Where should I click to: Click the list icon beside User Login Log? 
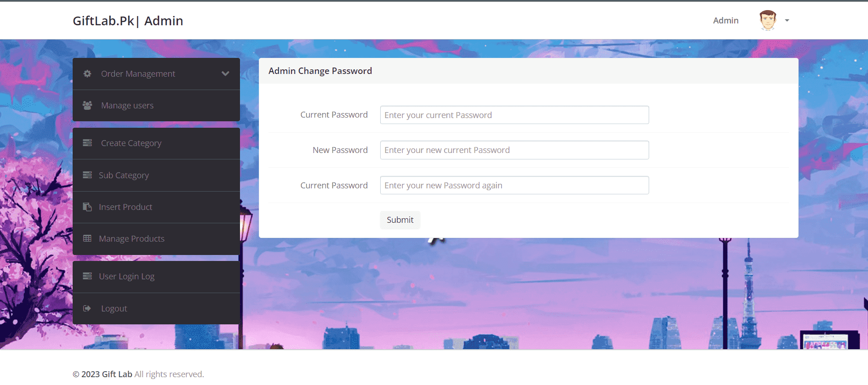point(87,276)
